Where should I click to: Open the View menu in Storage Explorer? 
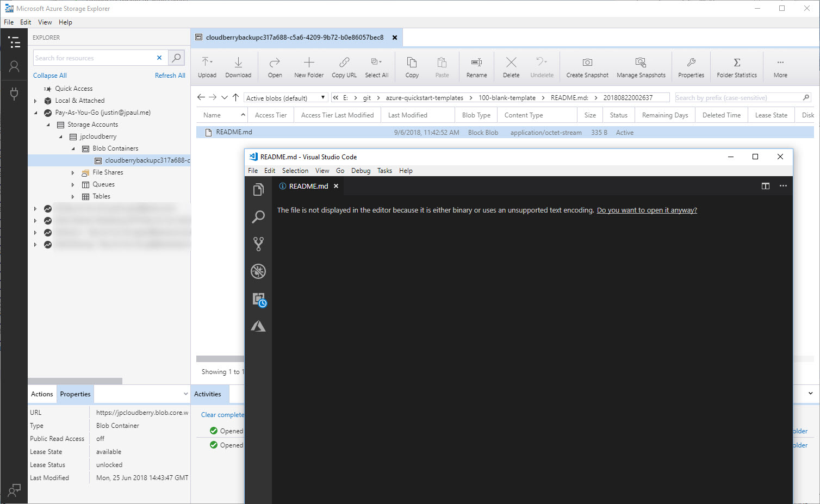click(45, 22)
